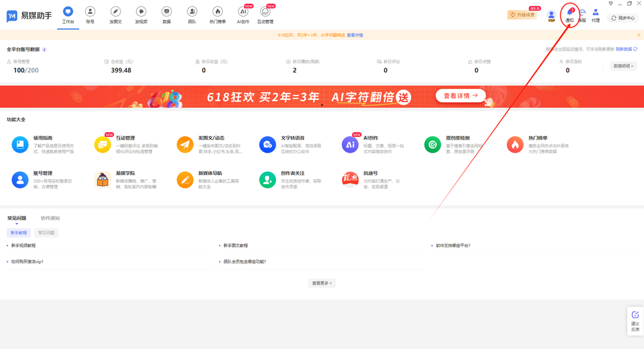Open 如何购买激活vip? FAQ link

point(27,261)
